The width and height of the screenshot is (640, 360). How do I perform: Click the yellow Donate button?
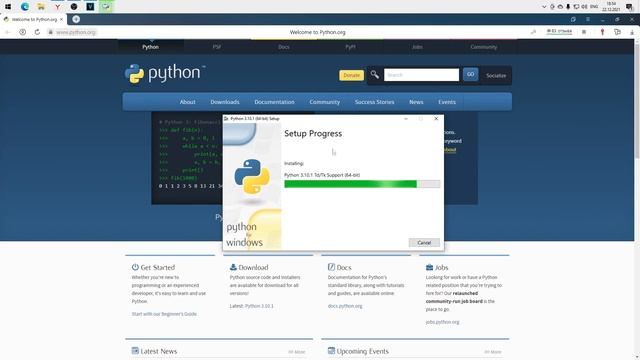point(351,75)
